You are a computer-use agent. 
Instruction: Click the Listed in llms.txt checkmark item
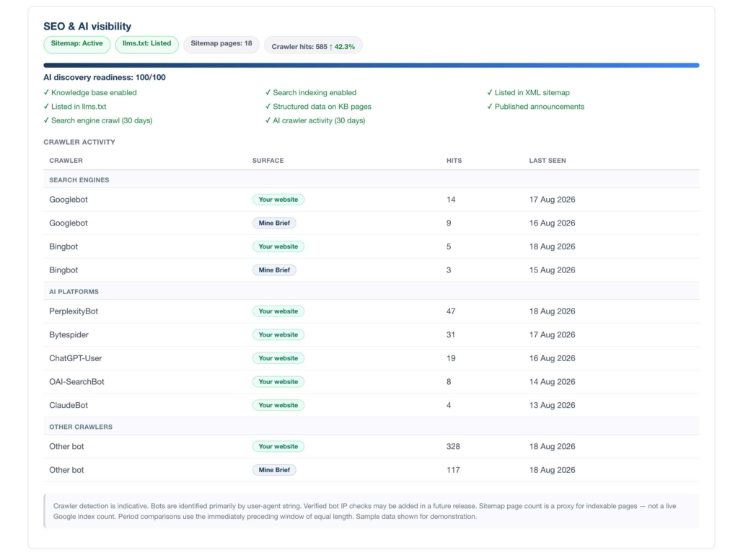pyautogui.click(x=75, y=107)
